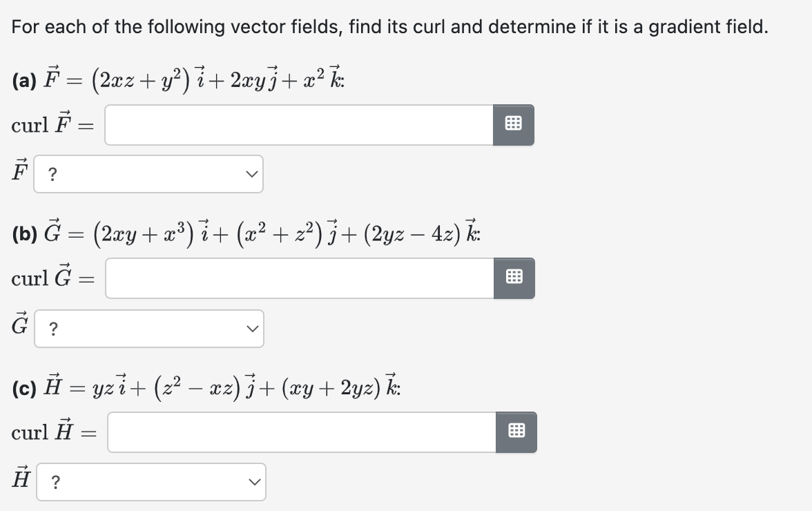Click the grid entry icon next to curl G
This screenshot has height=511, width=812.
click(514, 278)
